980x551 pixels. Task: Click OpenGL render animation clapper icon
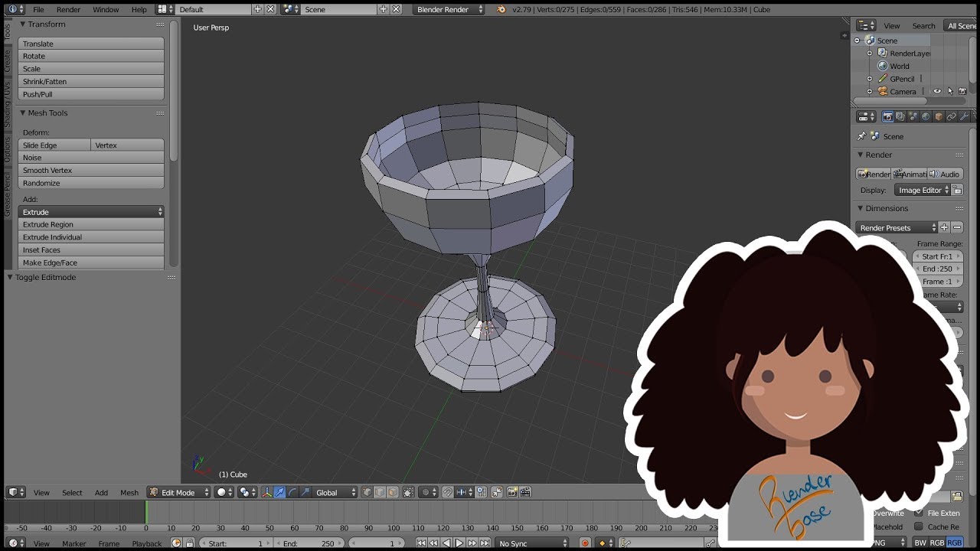click(527, 492)
